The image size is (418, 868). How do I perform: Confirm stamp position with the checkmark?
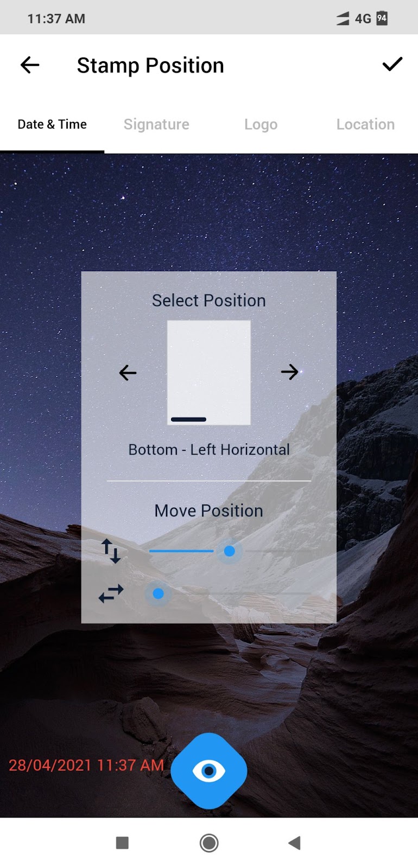click(392, 65)
